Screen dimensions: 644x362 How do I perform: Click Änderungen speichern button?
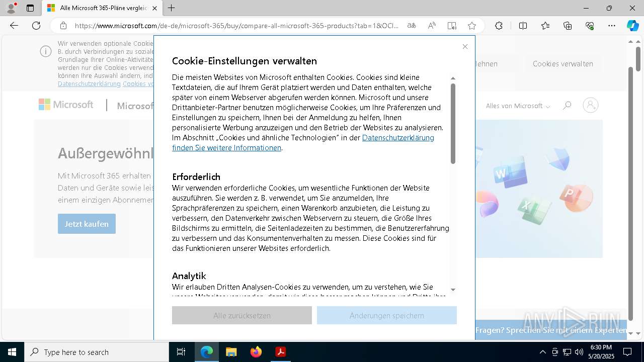coord(387,315)
